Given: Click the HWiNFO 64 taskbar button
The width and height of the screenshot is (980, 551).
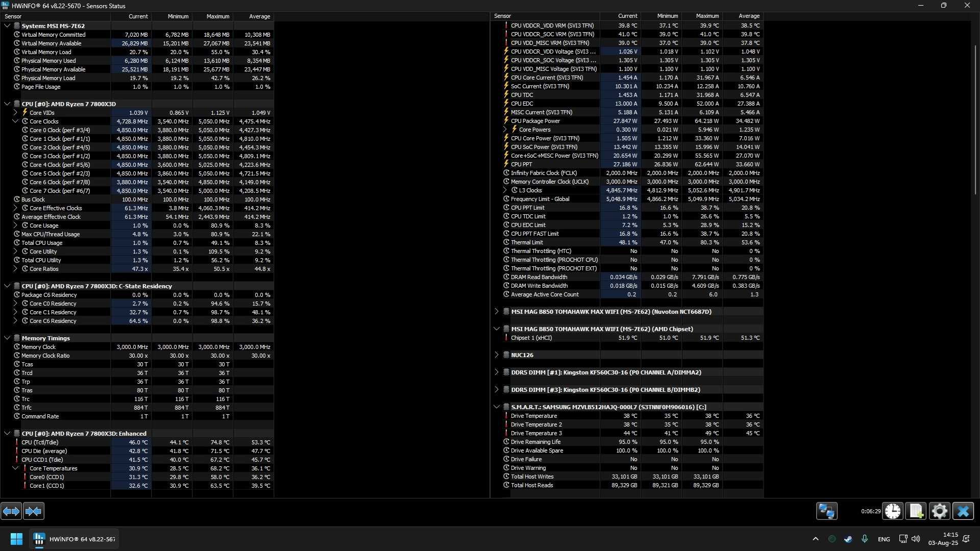Looking at the screenshot, I should click(x=75, y=539).
